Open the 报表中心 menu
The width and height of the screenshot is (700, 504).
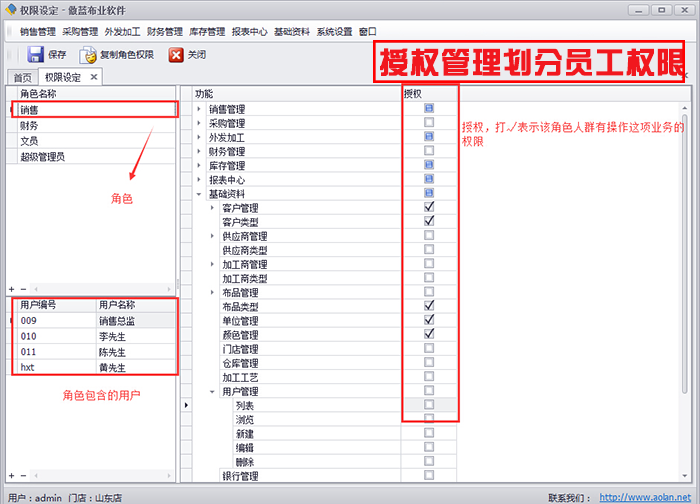(x=249, y=31)
